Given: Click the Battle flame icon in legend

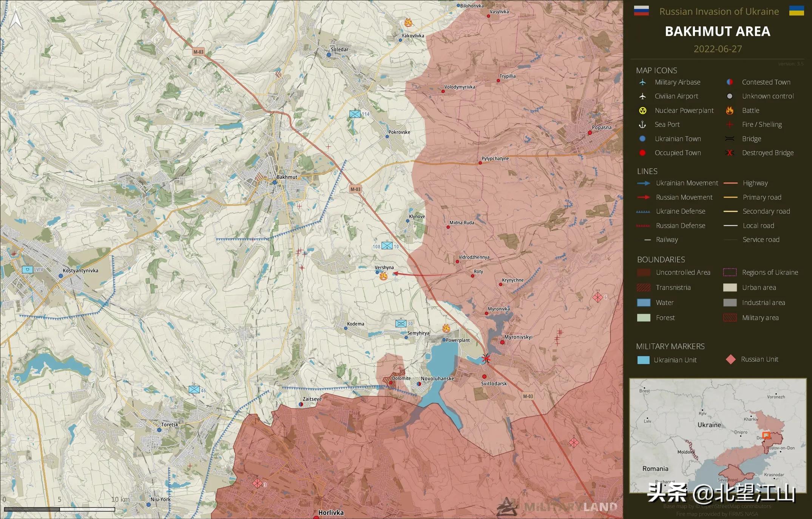Looking at the screenshot, I should (729, 110).
